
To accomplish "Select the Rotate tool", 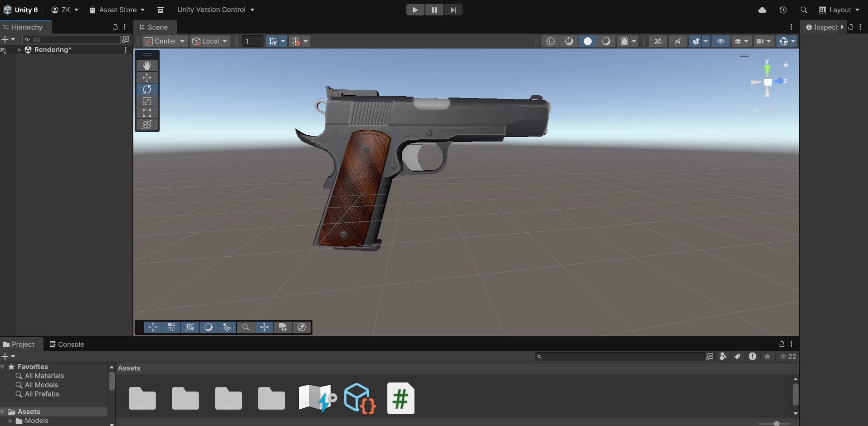I will (x=147, y=89).
